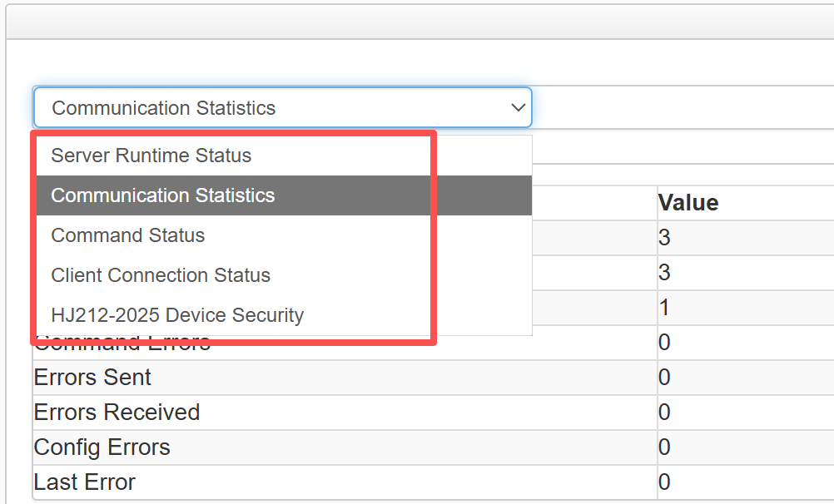This screenshot has width=834, height=504.
Task: Click the Last Error row label
Action: (x=85, y=482)
